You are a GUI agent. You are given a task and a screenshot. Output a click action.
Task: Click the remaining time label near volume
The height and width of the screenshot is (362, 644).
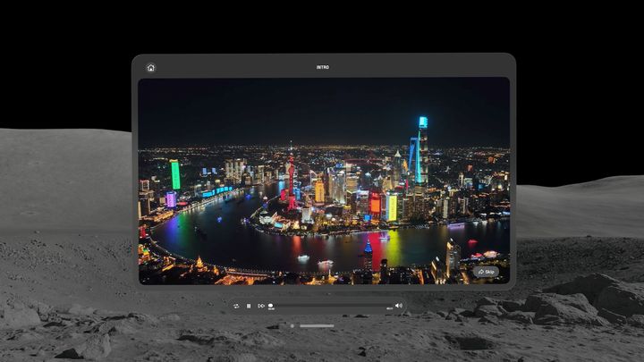click(389, 309)
